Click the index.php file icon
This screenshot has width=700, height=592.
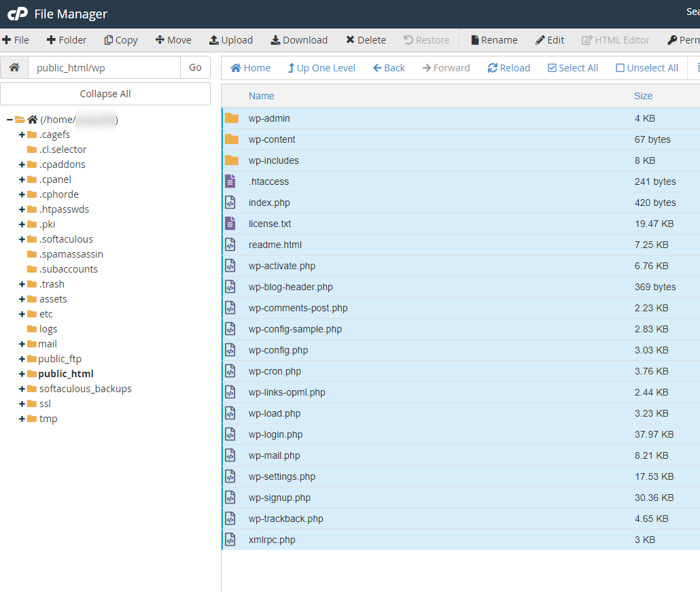point(230,203)
